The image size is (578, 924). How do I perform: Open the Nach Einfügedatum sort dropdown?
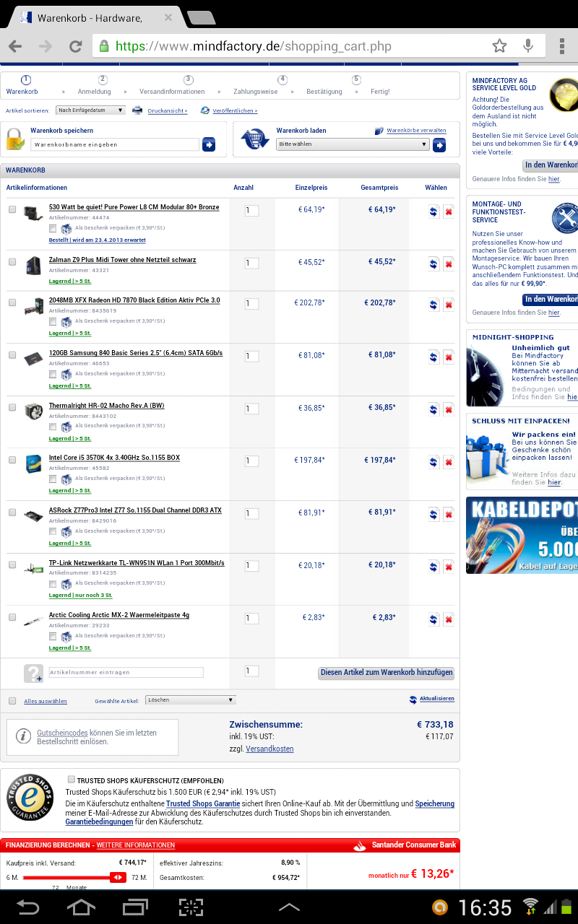[90, 110]
